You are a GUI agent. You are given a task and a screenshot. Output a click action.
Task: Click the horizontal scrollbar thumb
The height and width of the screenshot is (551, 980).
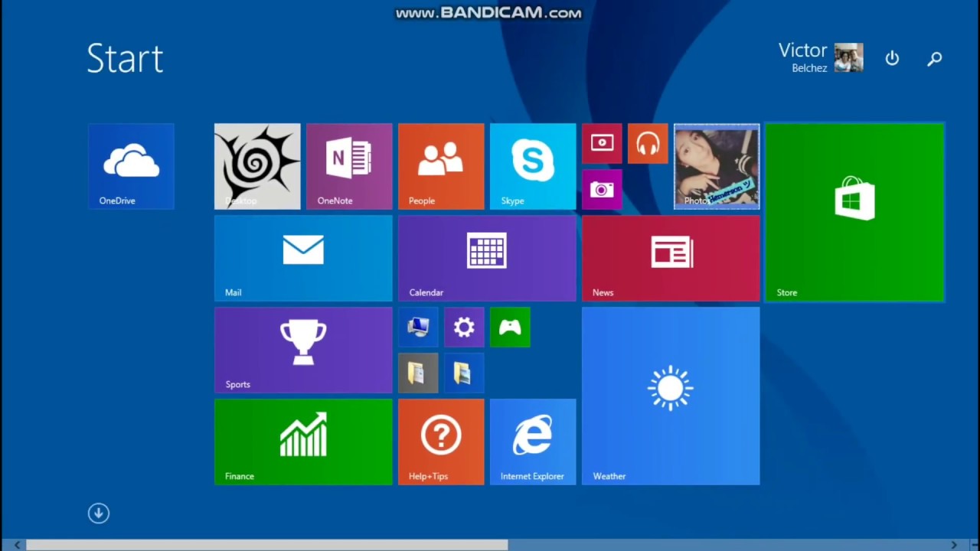click(267, 545)
